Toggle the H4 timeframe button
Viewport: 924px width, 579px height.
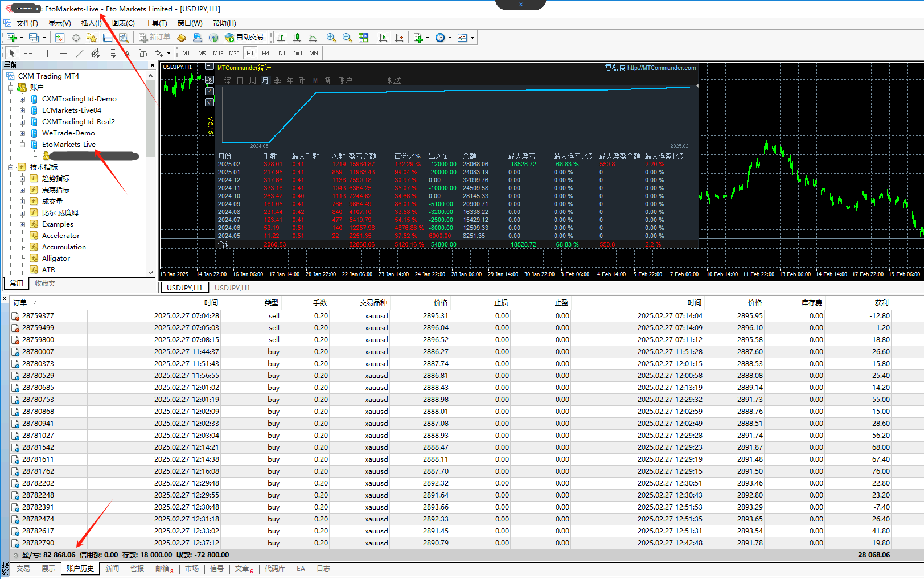click(x=265, y=53)
